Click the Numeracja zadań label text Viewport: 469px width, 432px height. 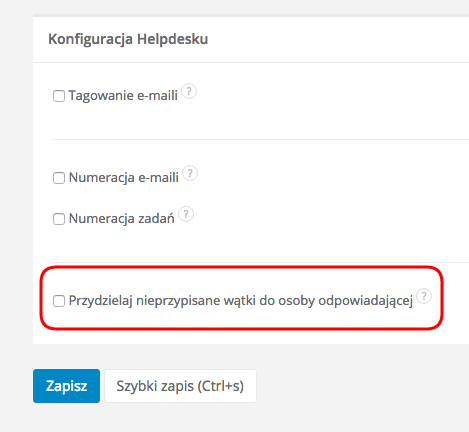(122, 219)
